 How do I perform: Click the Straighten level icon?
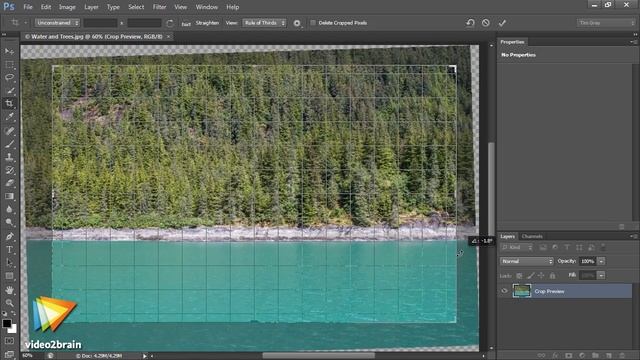tap(186, 24)
